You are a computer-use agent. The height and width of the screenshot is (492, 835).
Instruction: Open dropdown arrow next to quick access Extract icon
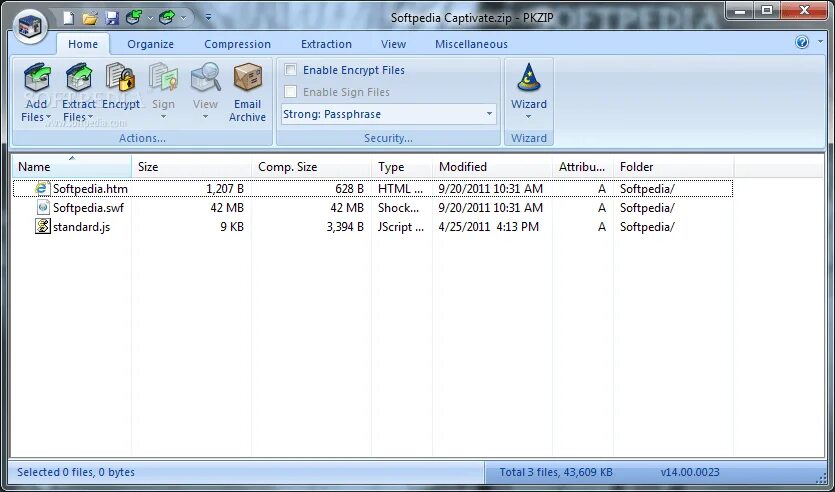point(184,19)
